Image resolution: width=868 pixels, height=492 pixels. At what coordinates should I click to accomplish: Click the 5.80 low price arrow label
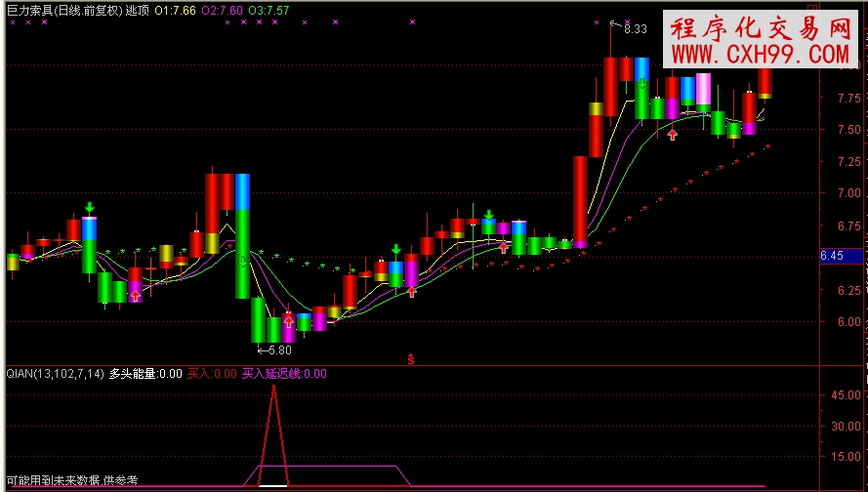point(273,349)
